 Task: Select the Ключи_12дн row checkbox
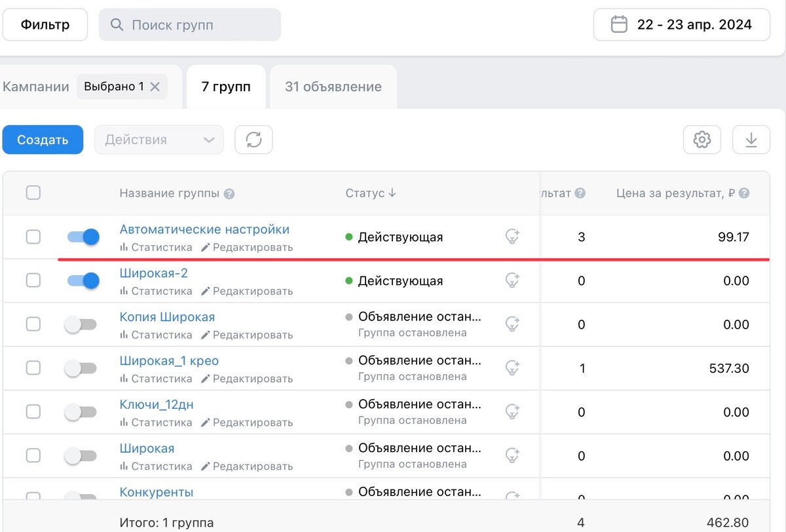click(33, 412)
